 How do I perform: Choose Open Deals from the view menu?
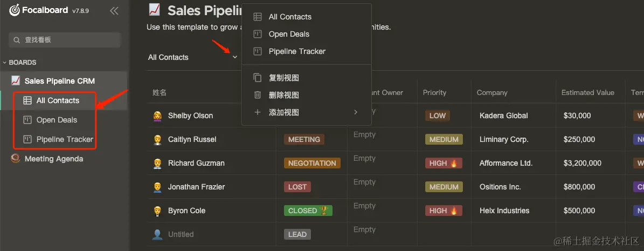click(x=289, y=34)
